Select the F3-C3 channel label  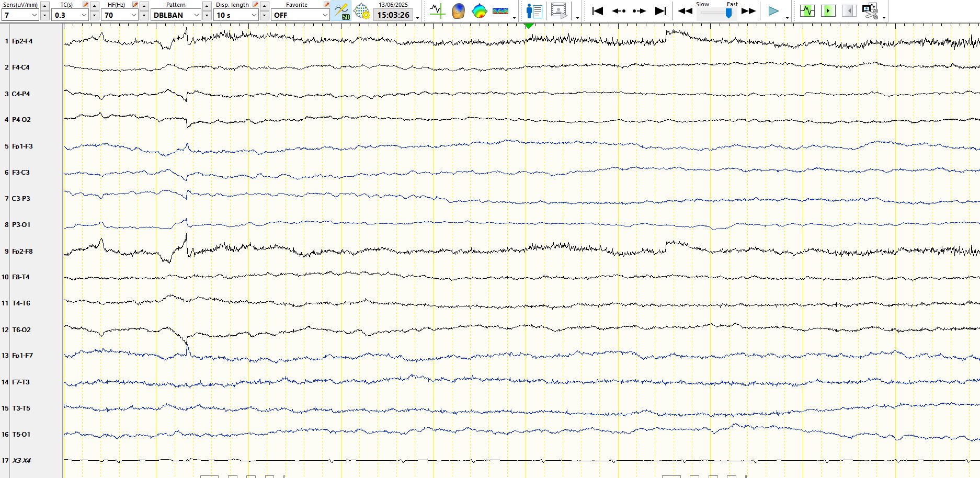click(x=21, y=173)
